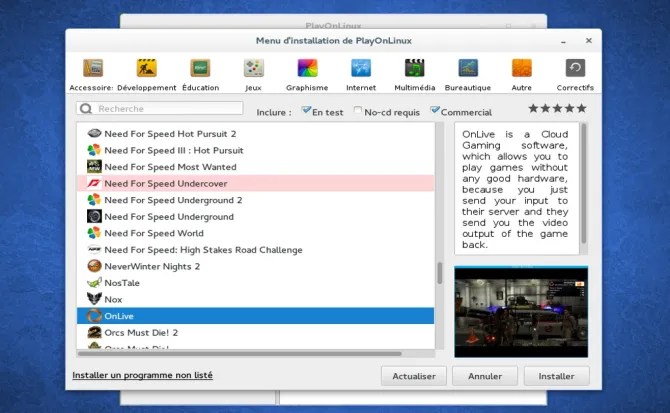Minimize the Menu d'installation window
The width and height of the screenshot is (670, 413).
[564, 41]
